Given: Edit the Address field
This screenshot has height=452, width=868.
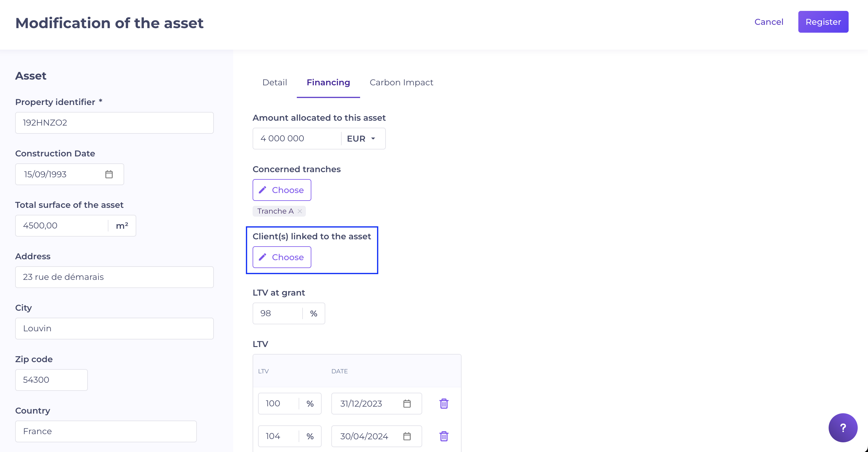Looking at the screenshot, I should (x=114, y=277).
